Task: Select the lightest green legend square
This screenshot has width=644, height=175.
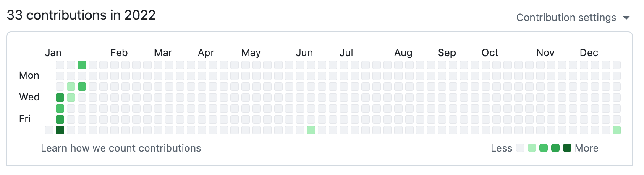Action: (532, 148)
